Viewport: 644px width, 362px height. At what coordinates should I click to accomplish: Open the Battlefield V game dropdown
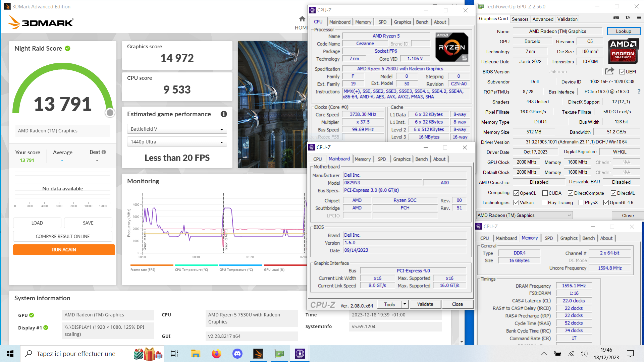click(x=177, y=129)
